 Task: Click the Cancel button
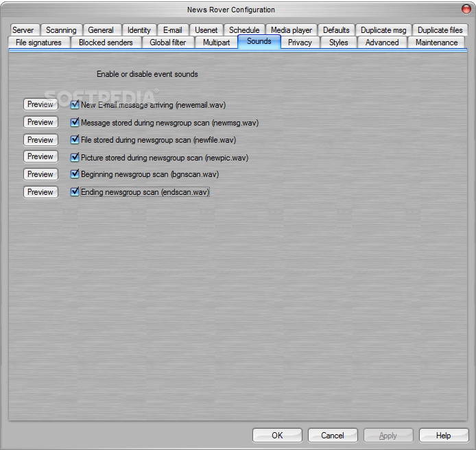point(333,436)
